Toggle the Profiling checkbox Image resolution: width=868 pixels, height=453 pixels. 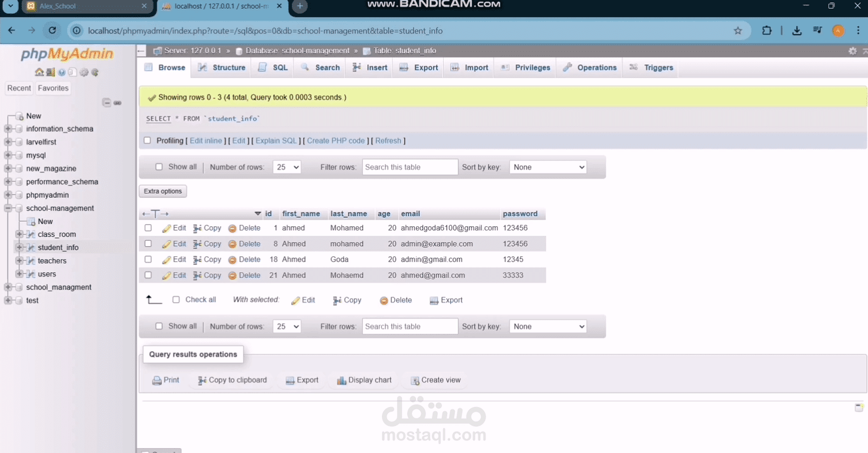(x=147, y=141)
